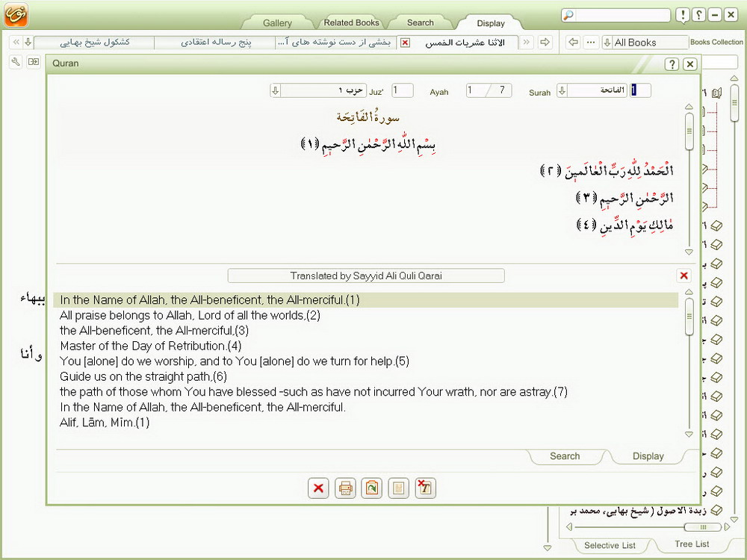
Task: Switch to the Tree List tab
Action: (692, 544)
